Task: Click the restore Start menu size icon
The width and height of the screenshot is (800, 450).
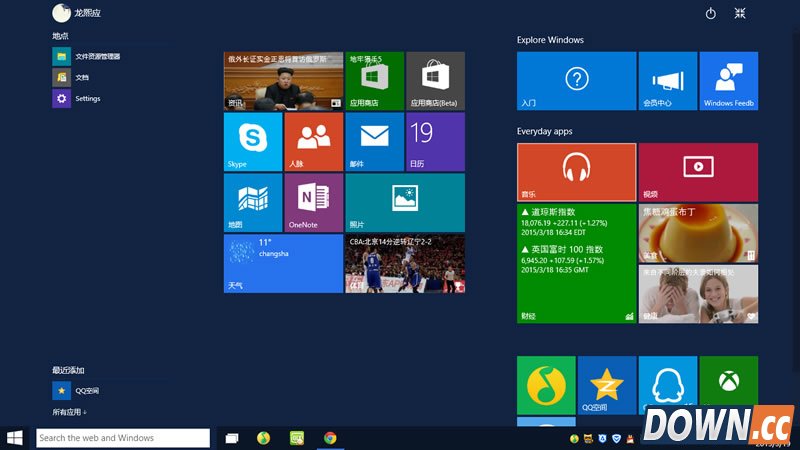Action: point(740,13)
